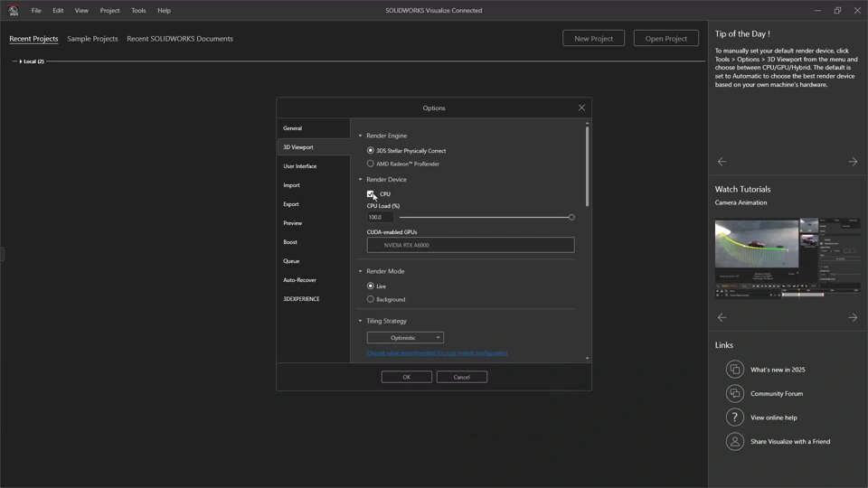Screen dimensions: 868x488
Task: Click the Community Forum icon
Action: point(734,393)
